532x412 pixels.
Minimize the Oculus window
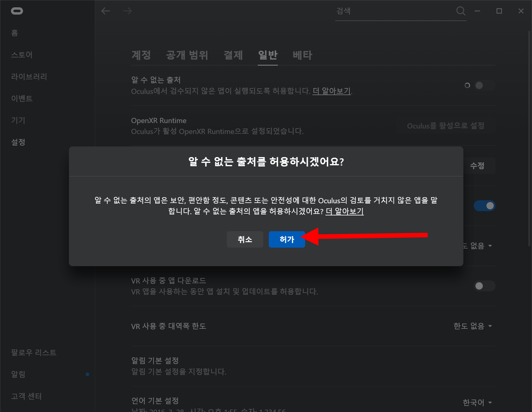click(477, 11)
